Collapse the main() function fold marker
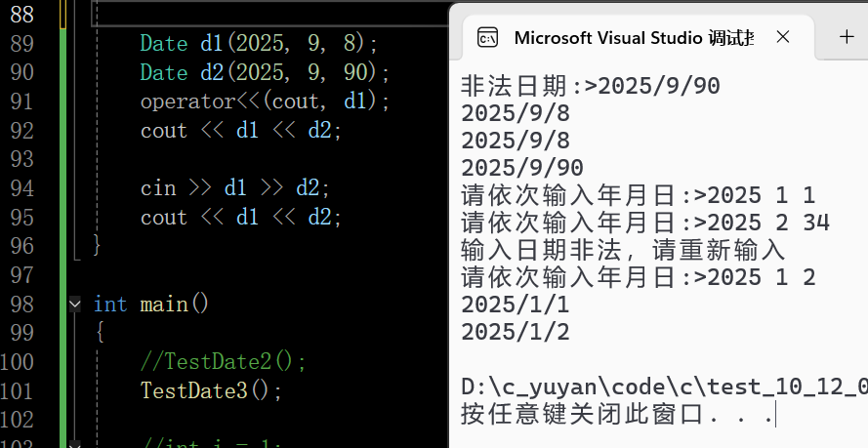868x448 pixels. tap(75, 304)
